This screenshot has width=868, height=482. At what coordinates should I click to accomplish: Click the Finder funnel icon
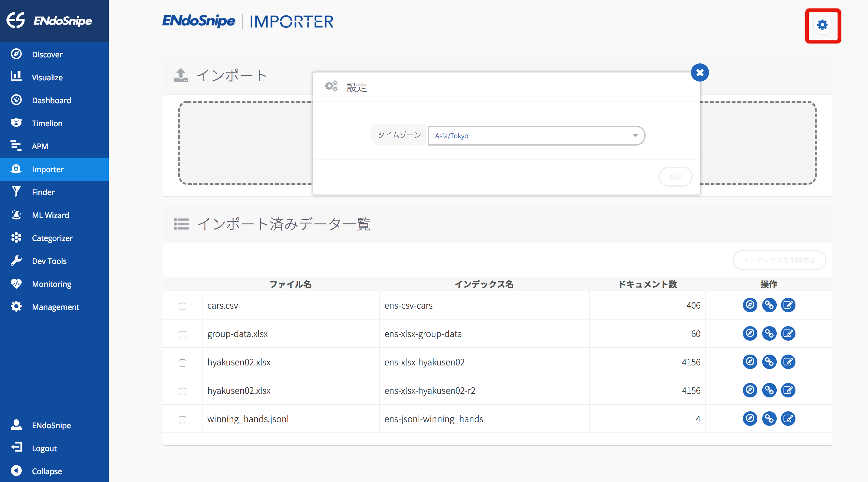click(x=16, y=192)
